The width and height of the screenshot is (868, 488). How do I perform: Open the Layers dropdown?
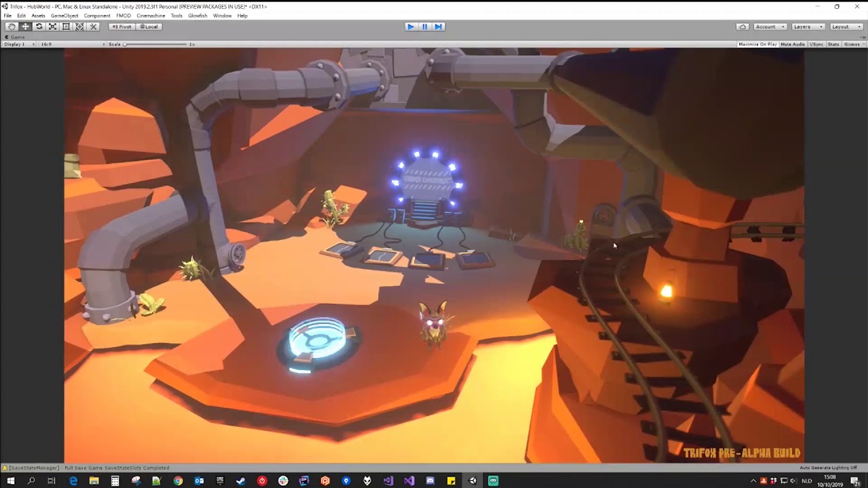click(x=808, y=26)
